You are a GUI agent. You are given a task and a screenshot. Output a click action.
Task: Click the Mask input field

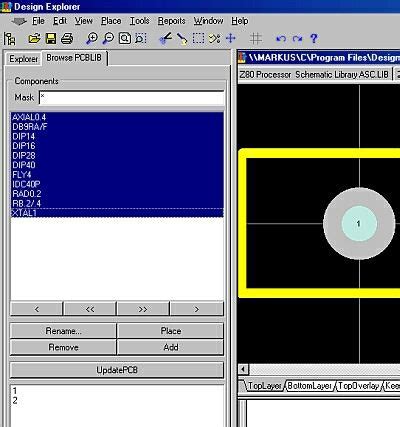132,98
